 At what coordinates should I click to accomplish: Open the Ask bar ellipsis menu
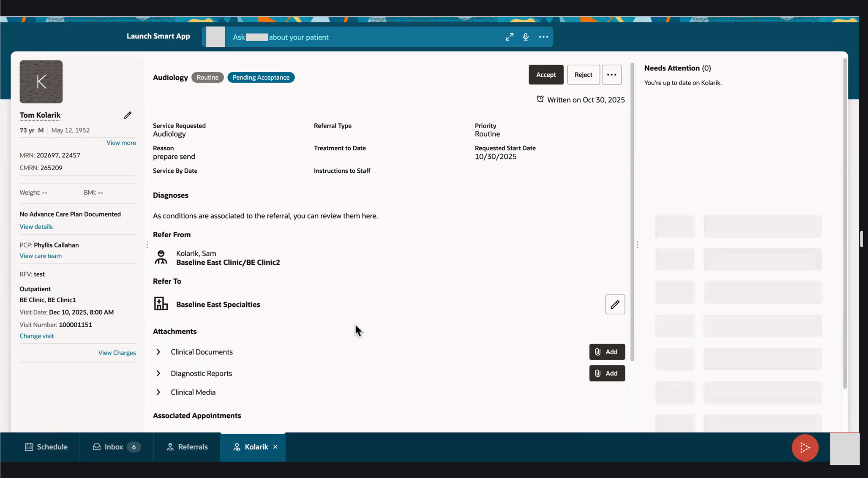(x=543, y=37)
